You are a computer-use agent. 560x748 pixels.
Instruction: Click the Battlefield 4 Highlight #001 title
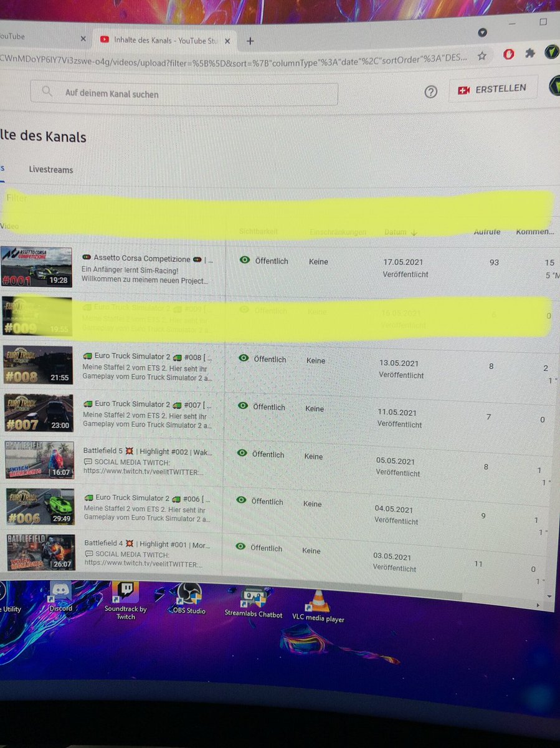[147, 544]
